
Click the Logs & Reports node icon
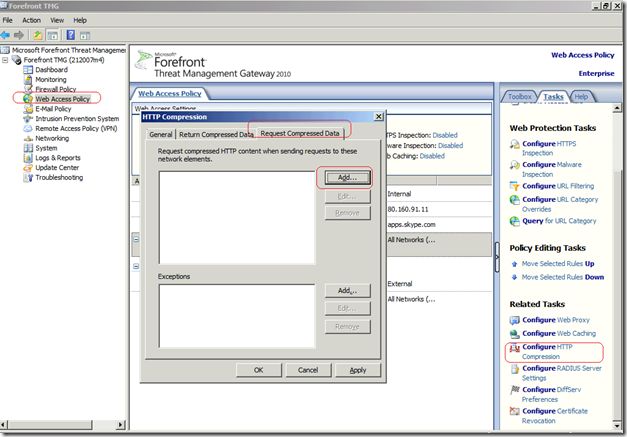(x=28, y=158)
